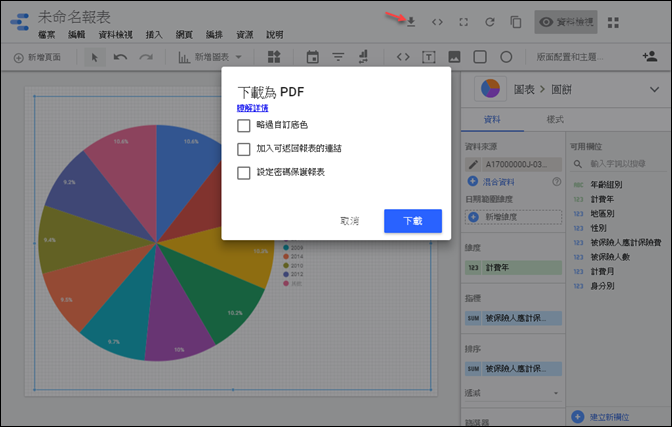Insert an image icon
Viewport: 672px width, 427px height.
(454, 57)
